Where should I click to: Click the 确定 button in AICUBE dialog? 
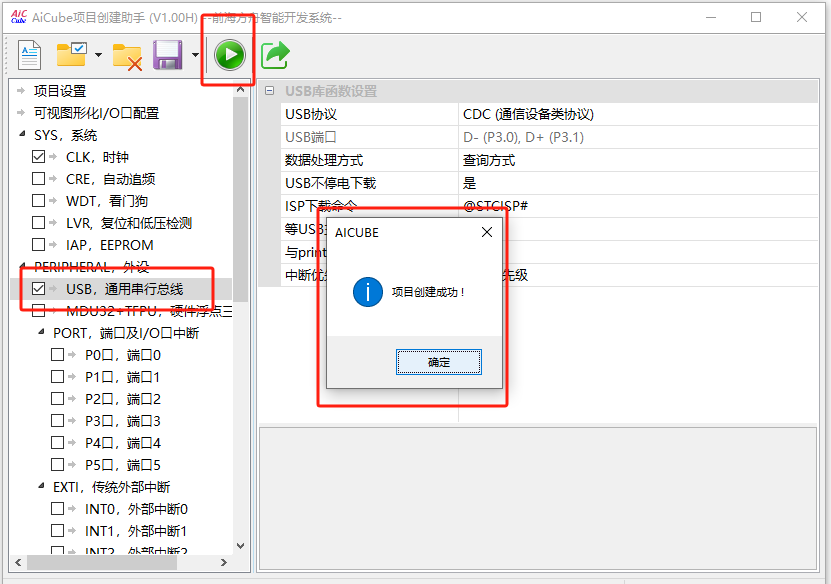click(x=439, y=362)
